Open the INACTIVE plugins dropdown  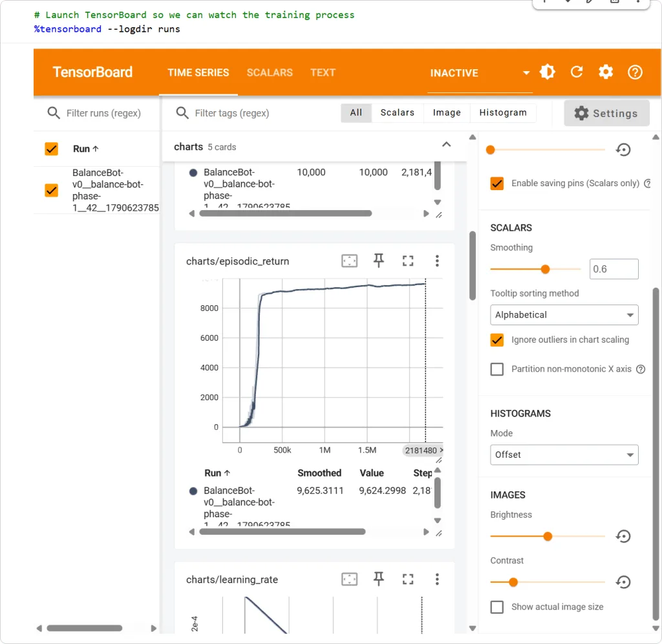pos(480,73)
